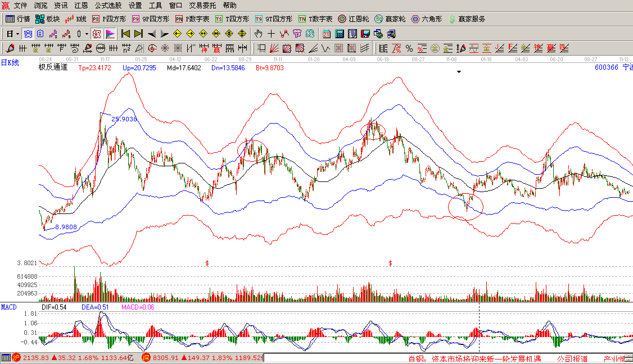Open the 交易委托 menu
This screenshot has width=633, height=364.
point(202,5)
